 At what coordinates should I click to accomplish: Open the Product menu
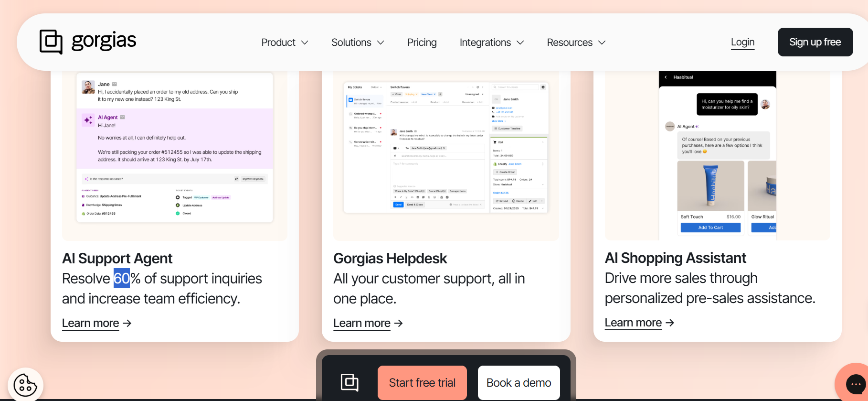point(285,43)
